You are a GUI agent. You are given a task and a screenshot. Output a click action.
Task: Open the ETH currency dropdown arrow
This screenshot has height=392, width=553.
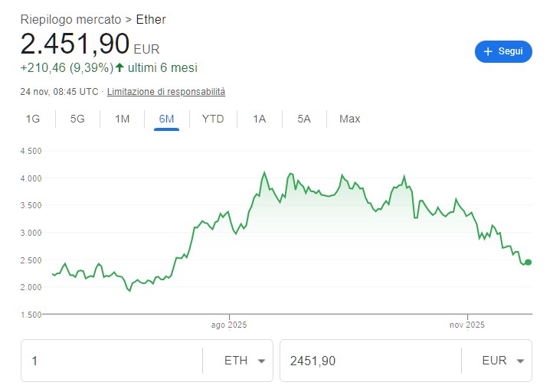[x=261, y=361]
